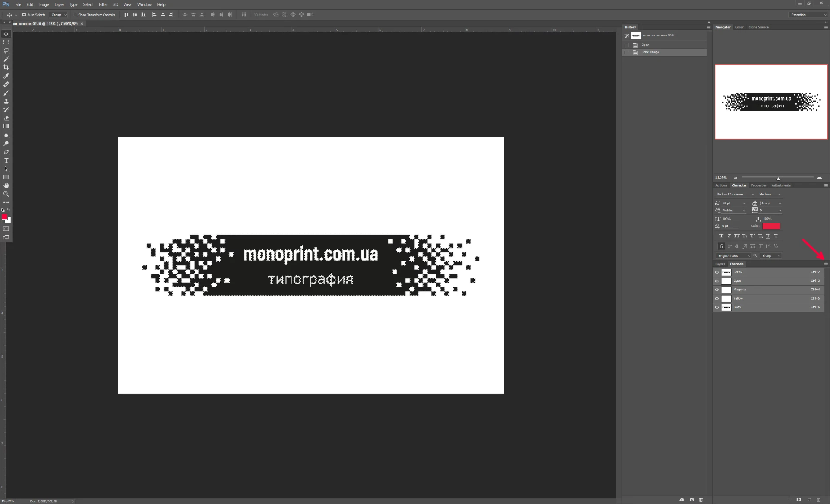The width and height of the screenshot is (830, 504).
Task: Select the Clone Stamp tool
Action: (6, 101)
